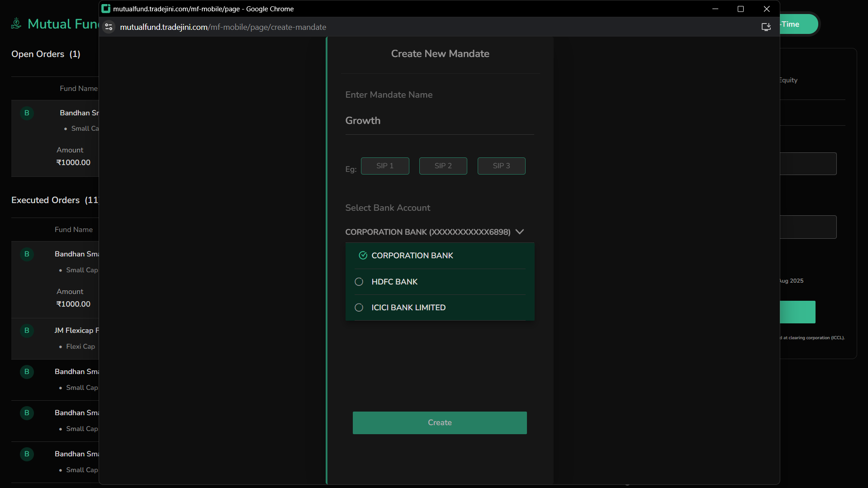Viewport: 868px width, 488px height.
Task: Click the Executed Orders heading
Action: (55, 200)
